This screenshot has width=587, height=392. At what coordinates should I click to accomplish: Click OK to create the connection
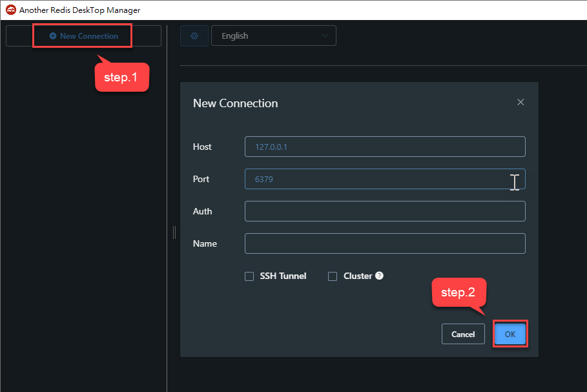(x=510, y=334)
